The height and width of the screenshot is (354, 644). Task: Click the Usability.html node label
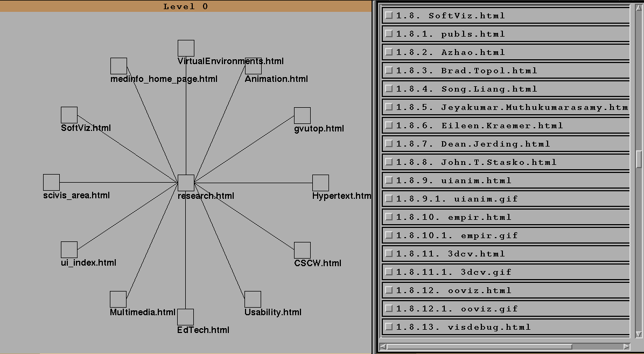coord(272,313)
